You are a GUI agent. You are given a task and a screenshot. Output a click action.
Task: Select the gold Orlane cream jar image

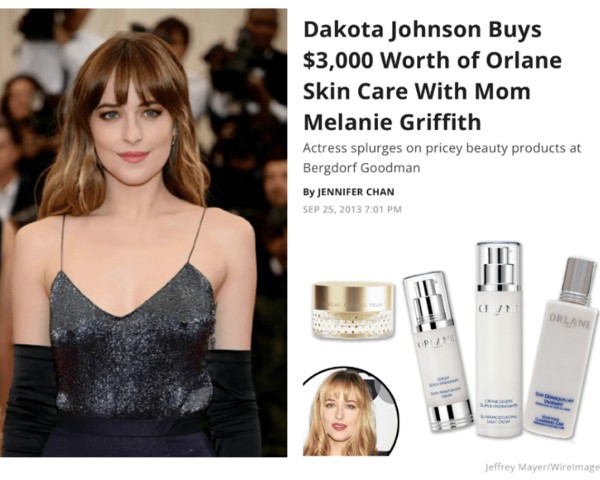tap(354, 310)
